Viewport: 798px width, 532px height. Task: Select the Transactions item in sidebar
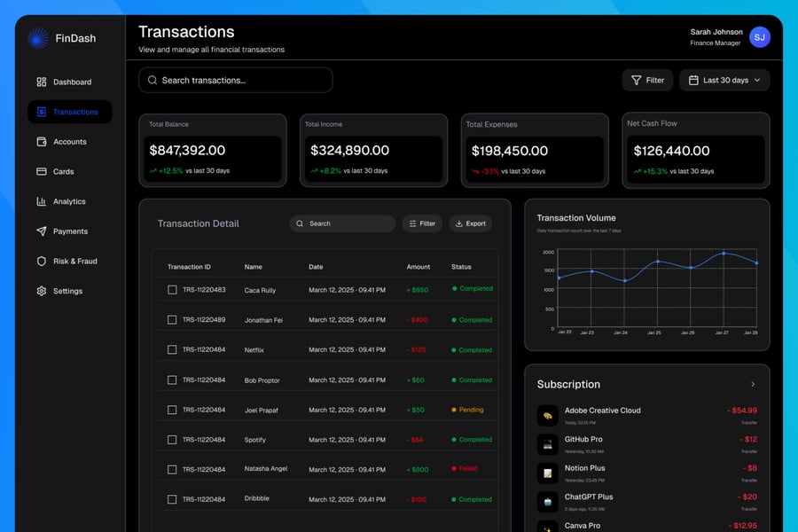pos(69,112)
